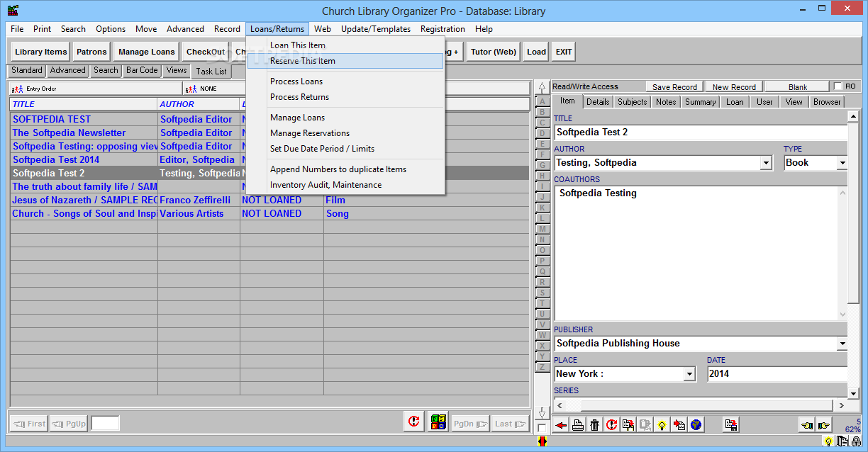Click the left pointing hand previous record icon
868x452 pixels.
point(807,425)
